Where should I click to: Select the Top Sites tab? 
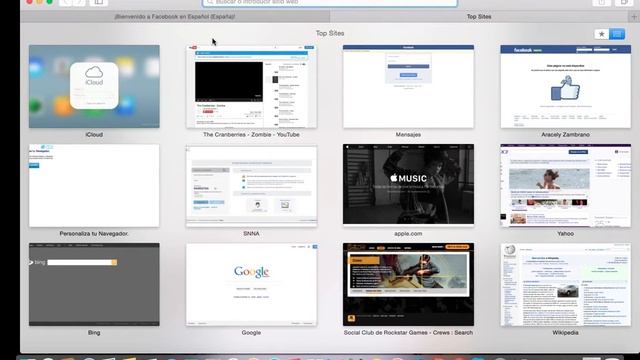pyautogui.click(x=479, y=17)
